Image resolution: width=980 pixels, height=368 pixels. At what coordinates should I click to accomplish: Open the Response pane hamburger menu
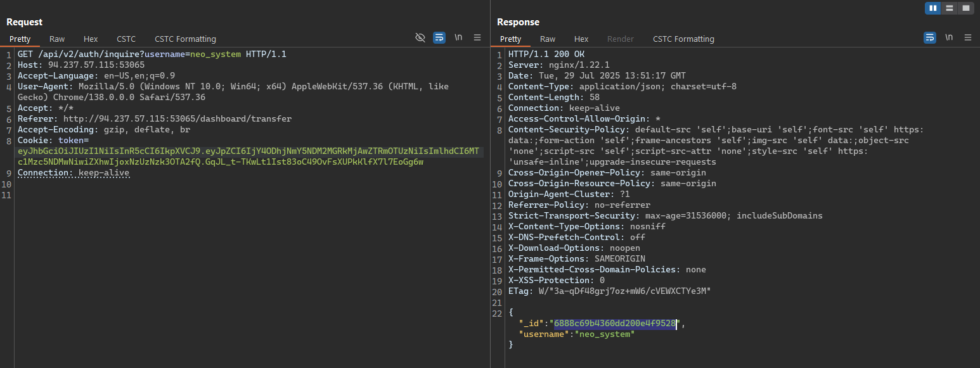pos(968,38)
